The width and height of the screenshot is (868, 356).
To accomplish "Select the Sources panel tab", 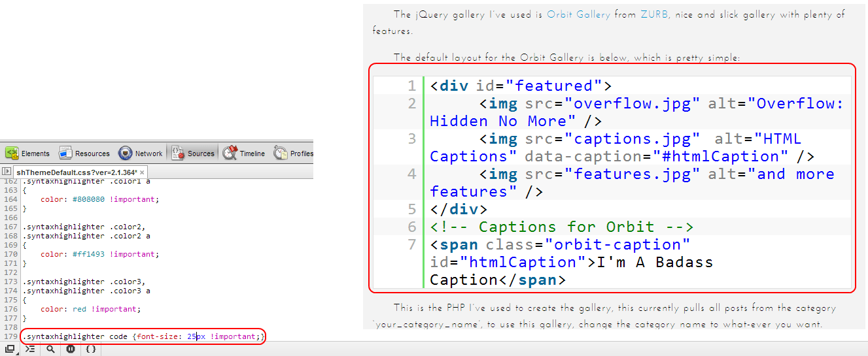I will pos(193,154).
